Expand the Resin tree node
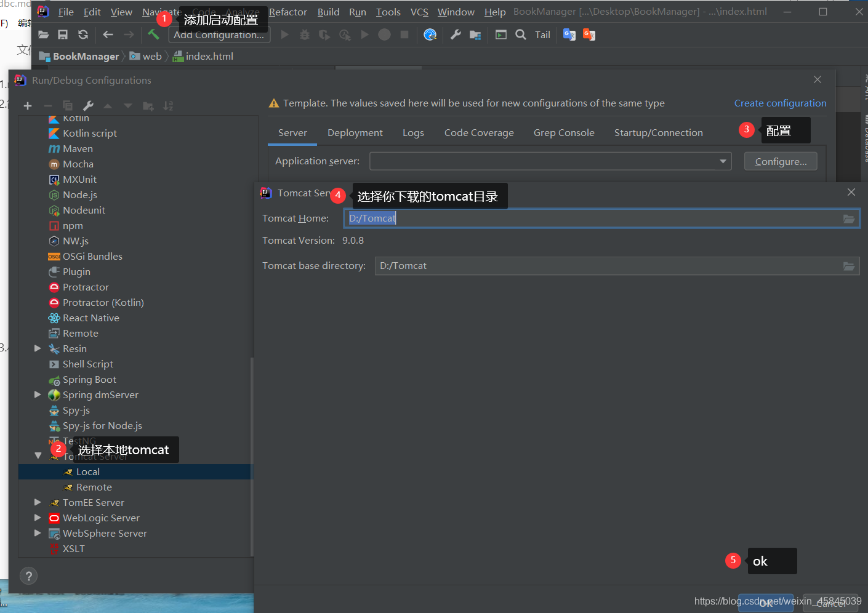The width and height of the screenshot is (868, 613). click(x=38, y=348)
